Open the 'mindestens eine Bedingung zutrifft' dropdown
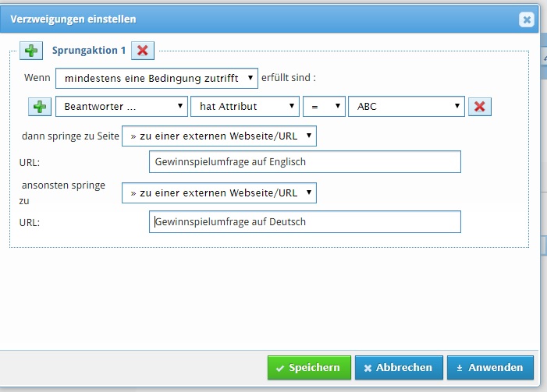 [157, 78]
